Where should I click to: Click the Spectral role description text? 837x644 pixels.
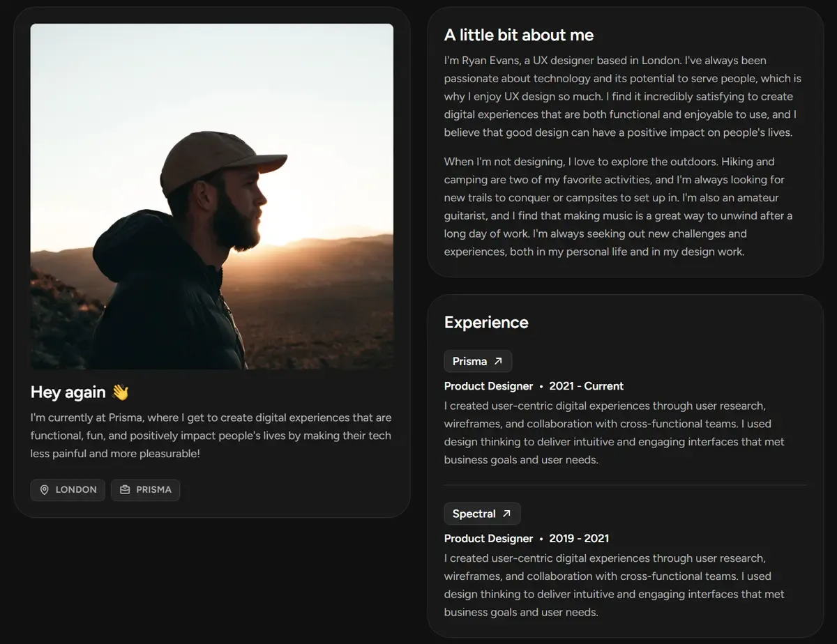pos(614,585)
